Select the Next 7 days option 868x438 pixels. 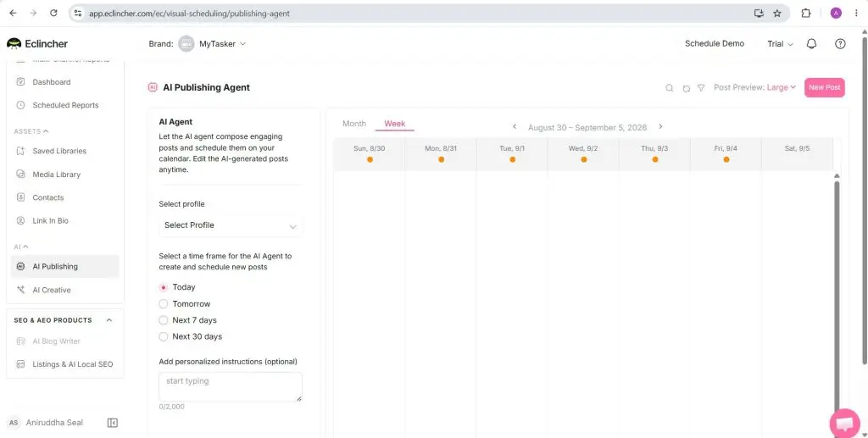164,320
